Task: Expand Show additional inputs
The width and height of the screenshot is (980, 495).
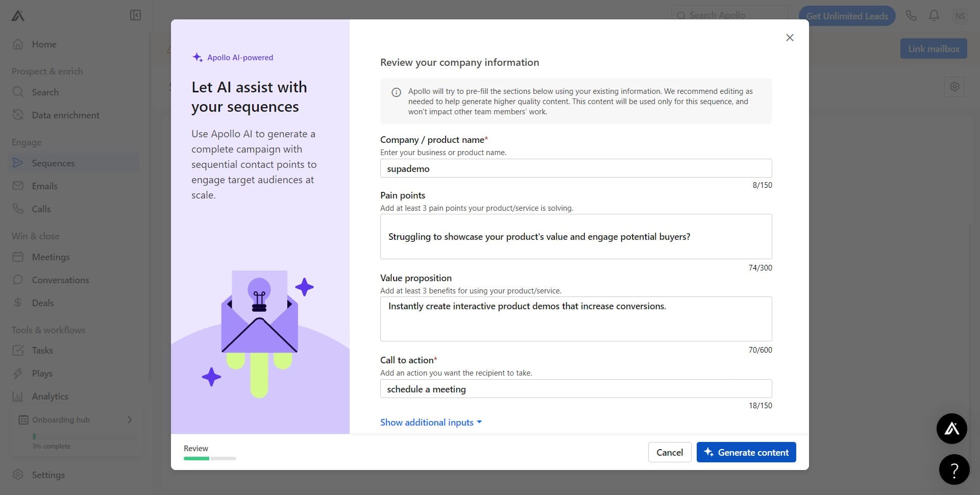Action: click(x=430, y=422)
